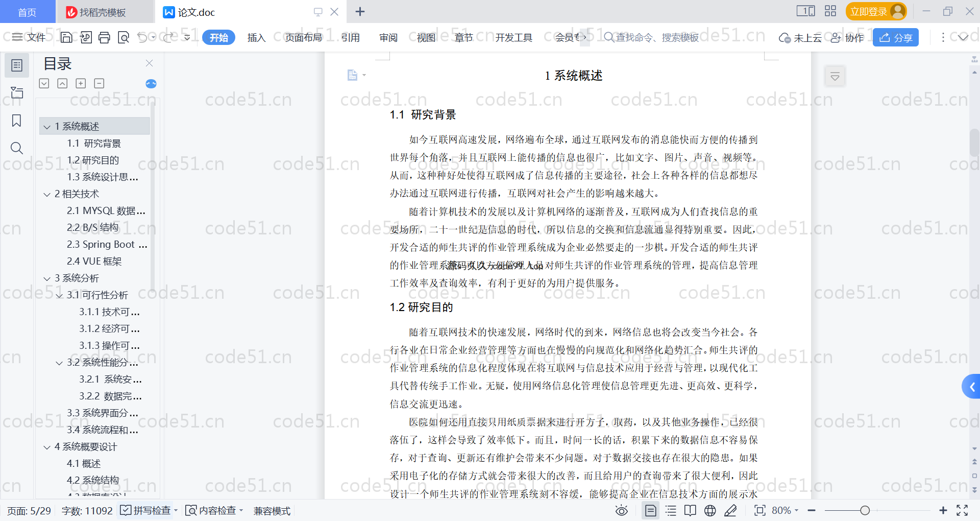Enter full screen mode icon

[962, 510]
